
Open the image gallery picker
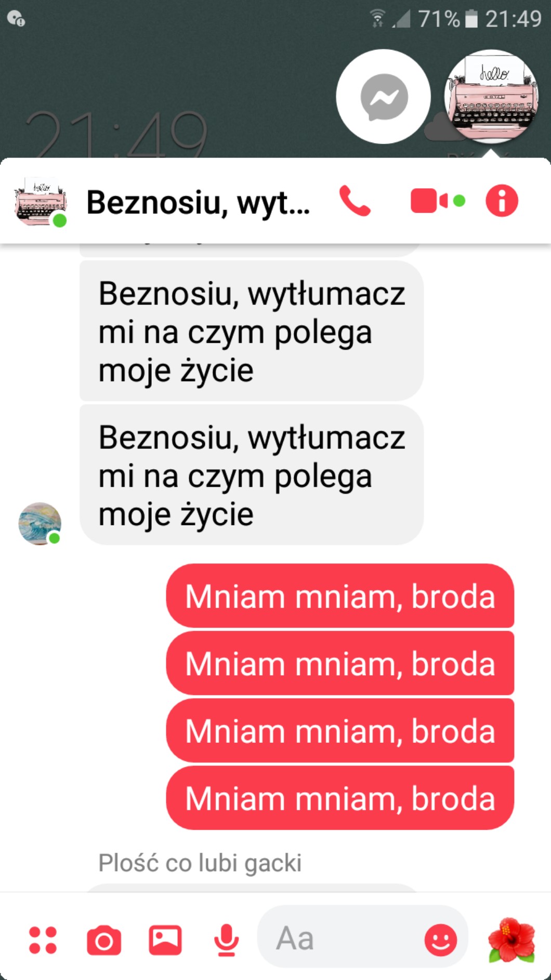coord(165,940)
